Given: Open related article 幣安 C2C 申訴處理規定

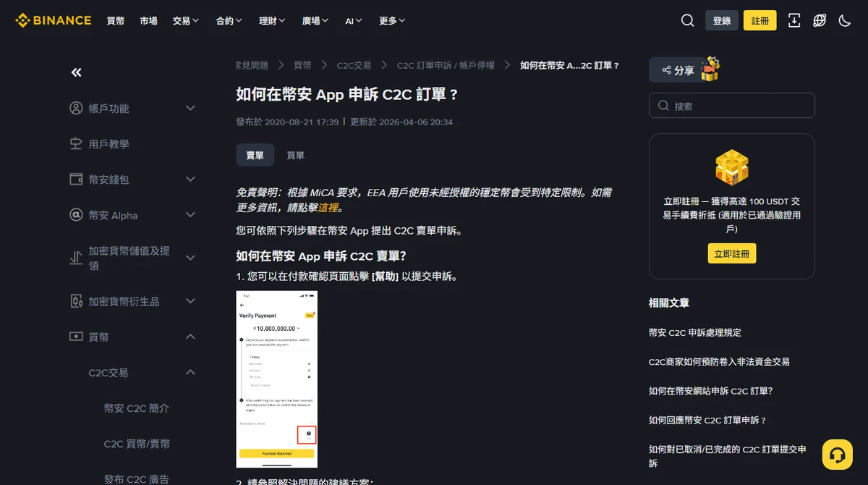Looking at the screenshot, I should pyautogui.click(x=695, y=332).
